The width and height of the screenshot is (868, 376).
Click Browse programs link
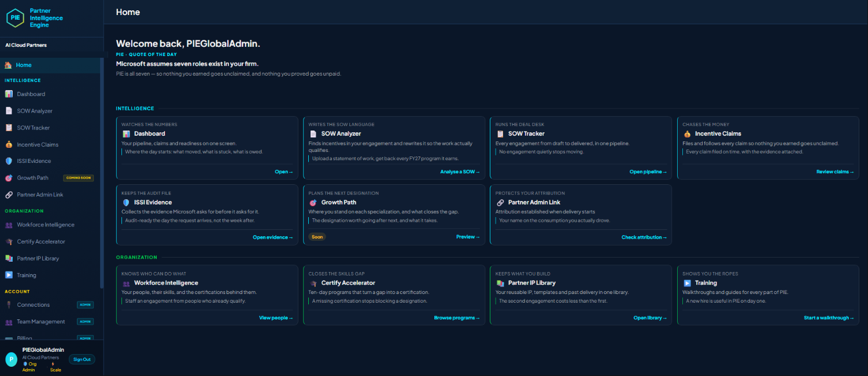click(457, 318)
